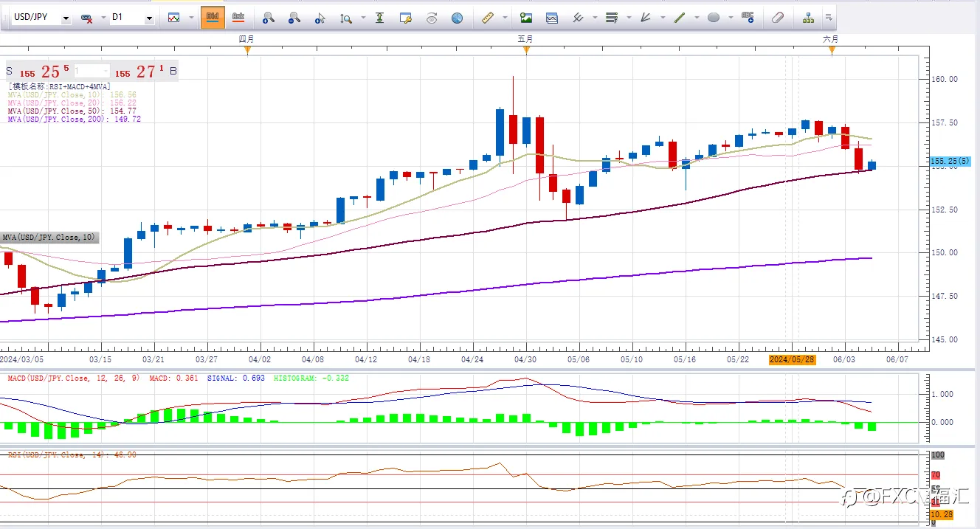Open the toolbar overflow options
This screenshot has height=529, width=980.
pos(829,18)
